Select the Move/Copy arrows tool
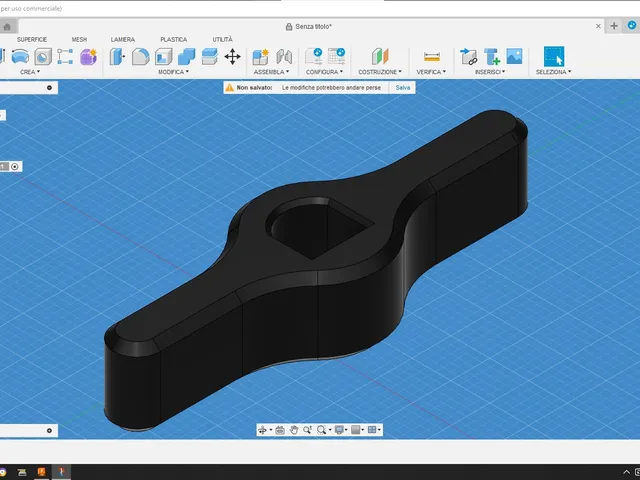This screenshot has height=480, width=640. click(232, 56)
